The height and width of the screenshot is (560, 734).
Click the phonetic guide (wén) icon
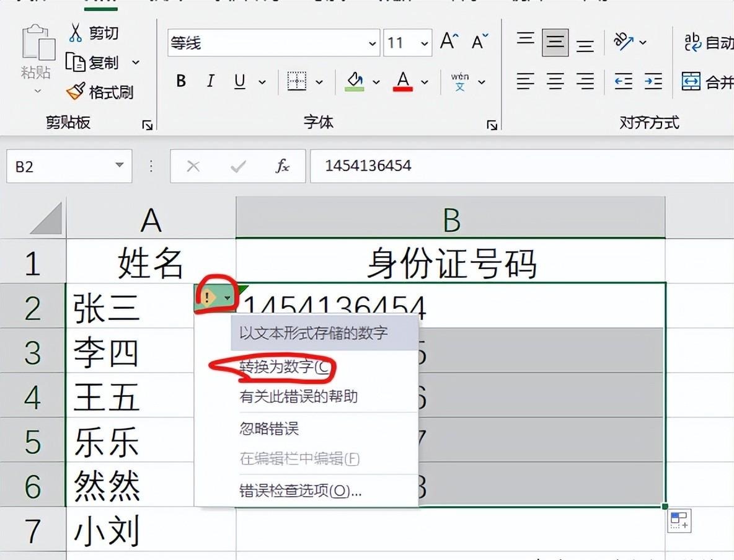coord(460,81)
